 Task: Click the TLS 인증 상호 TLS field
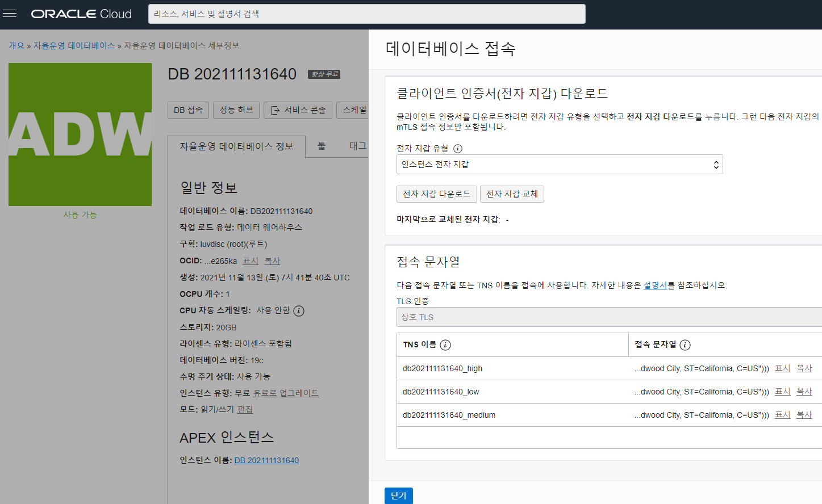coord(609,317)
